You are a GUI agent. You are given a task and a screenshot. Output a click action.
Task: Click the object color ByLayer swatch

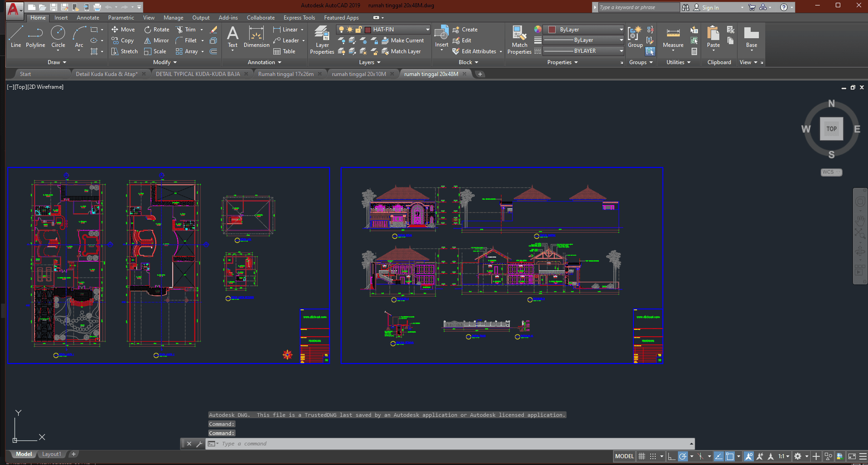point(552,30)
